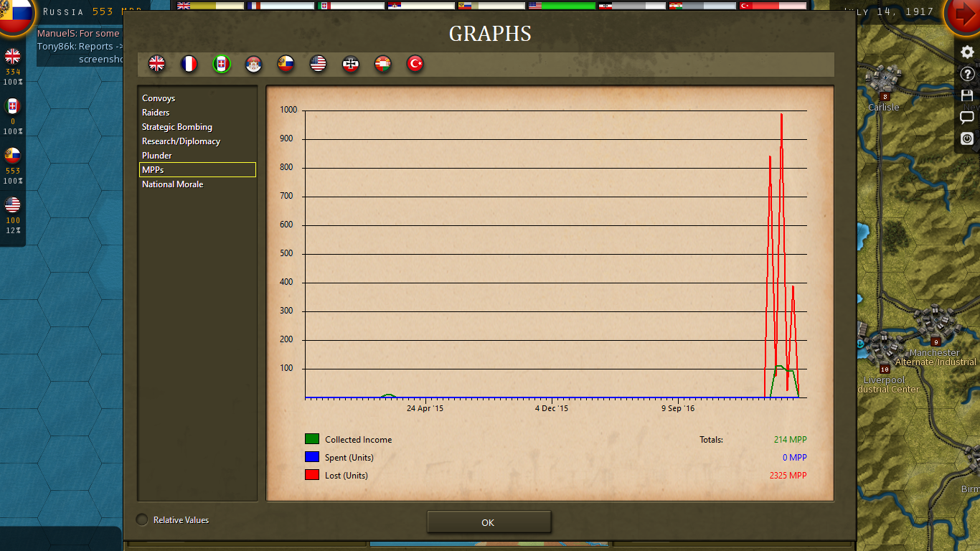Open the settings gear on the map sidebar
This screenshot has height=551, width=980.
click(x=968, y=50)
